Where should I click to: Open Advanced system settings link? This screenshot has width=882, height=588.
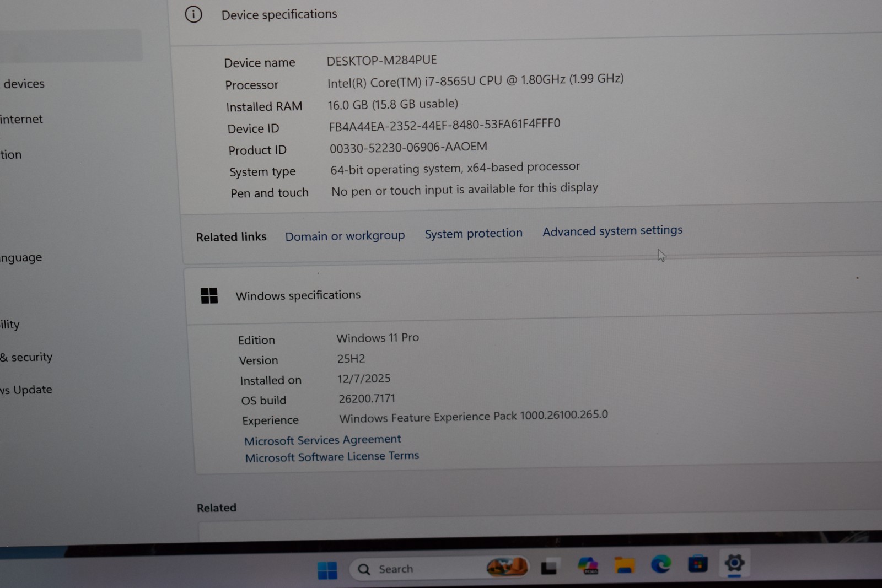pos(612,231)
